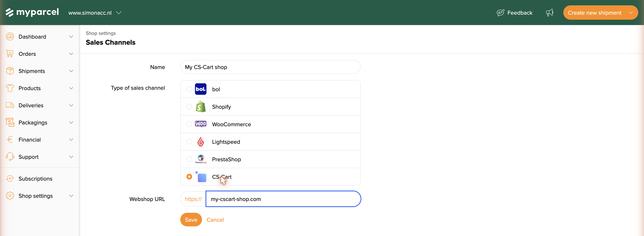
Task: Click the Shipments box icon
Action: pyautogui.click(x=10, y=71)
